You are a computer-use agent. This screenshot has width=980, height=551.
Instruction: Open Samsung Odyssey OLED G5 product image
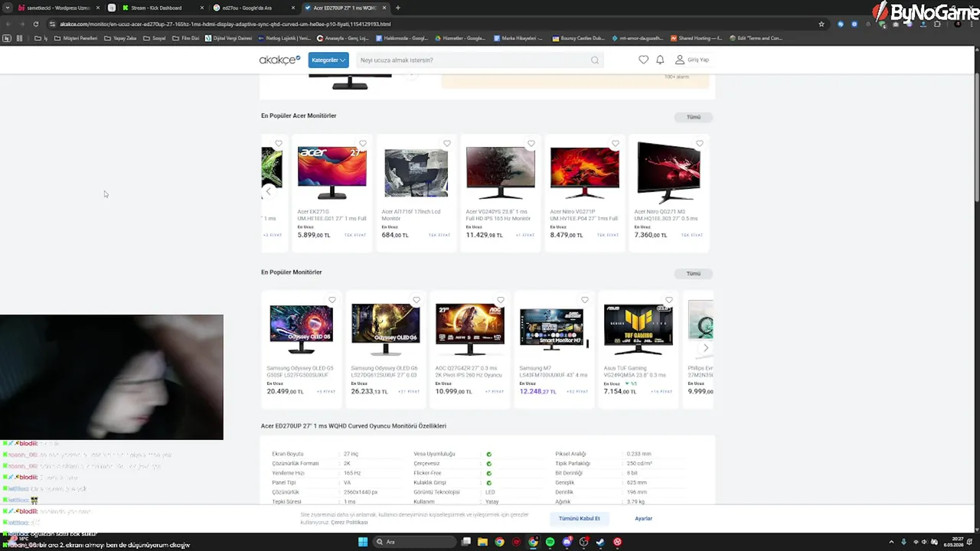tap(302, 329)
